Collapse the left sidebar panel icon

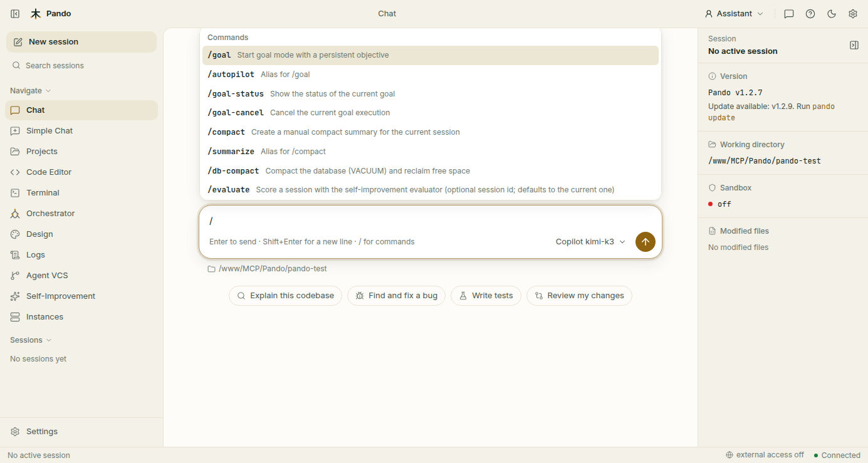[15, 14]
